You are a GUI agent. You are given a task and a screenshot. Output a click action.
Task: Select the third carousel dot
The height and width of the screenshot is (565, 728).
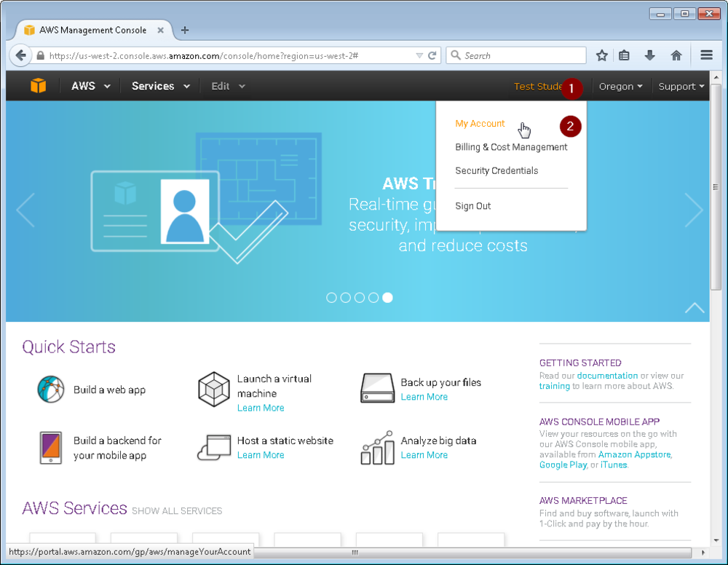[x=360, y=298]
